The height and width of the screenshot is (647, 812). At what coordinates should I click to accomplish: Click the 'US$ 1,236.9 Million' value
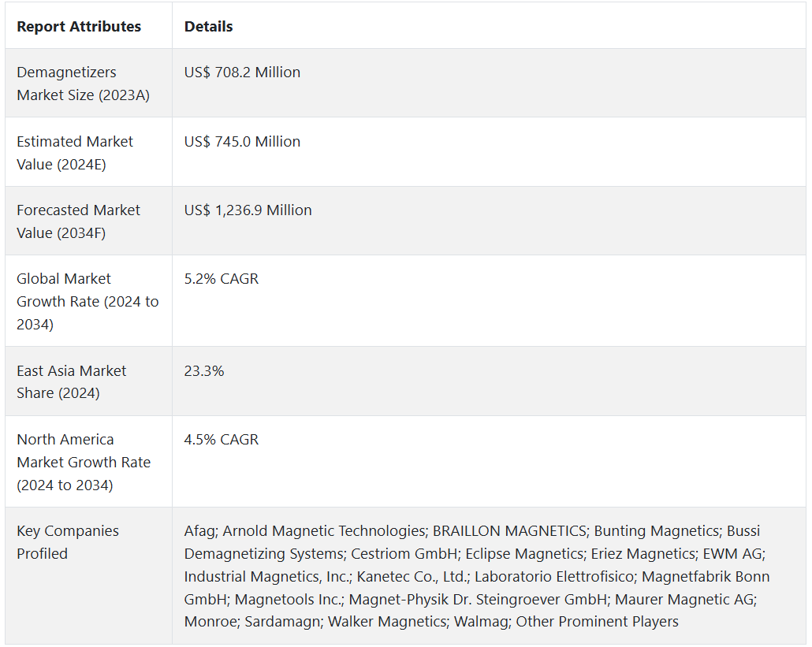[248, 210]
